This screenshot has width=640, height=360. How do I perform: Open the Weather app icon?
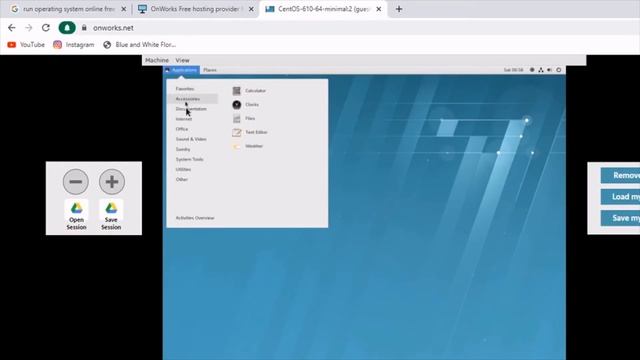pyautogui.click(x=237, y=146)
